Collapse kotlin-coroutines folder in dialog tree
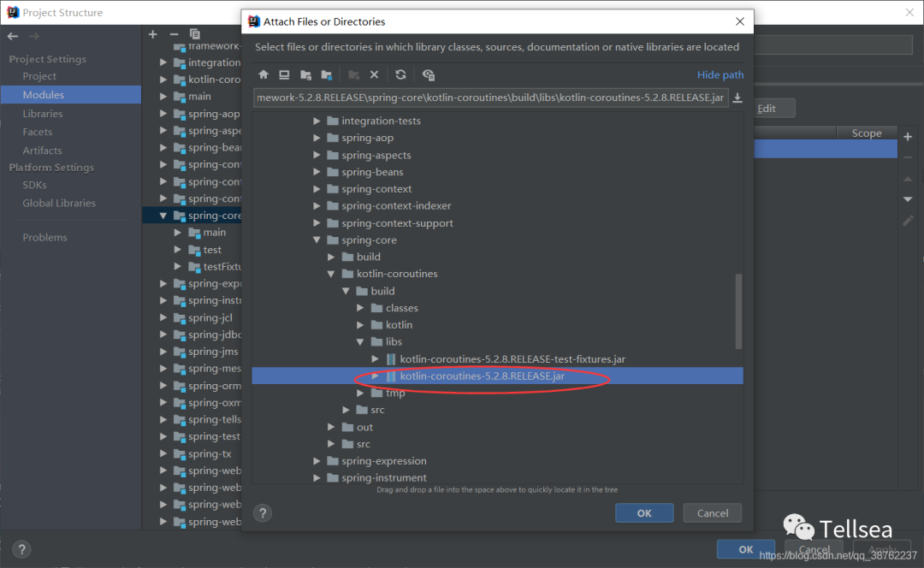 click(x=331, y=274)
